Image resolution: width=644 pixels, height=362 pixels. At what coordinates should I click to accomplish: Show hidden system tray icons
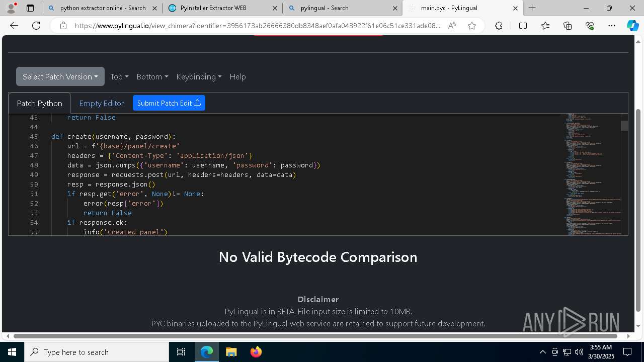pyautogui.click(x=542, y=352)
